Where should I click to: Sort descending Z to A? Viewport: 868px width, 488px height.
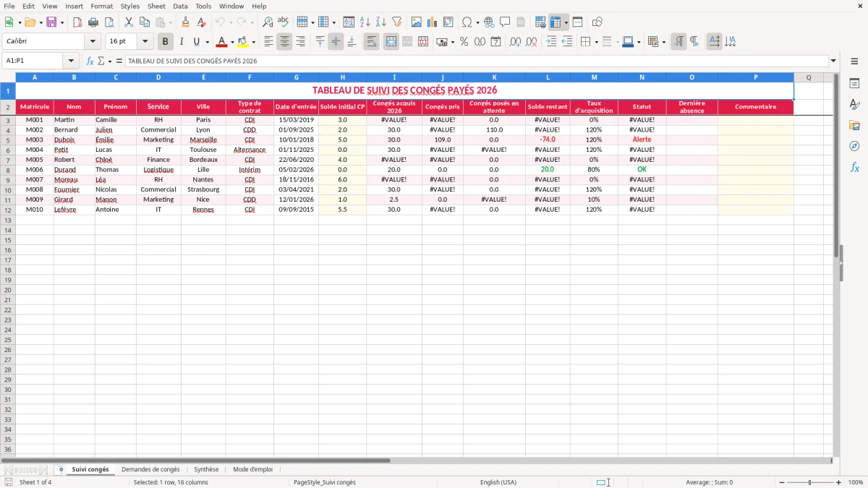coord(380,22)
